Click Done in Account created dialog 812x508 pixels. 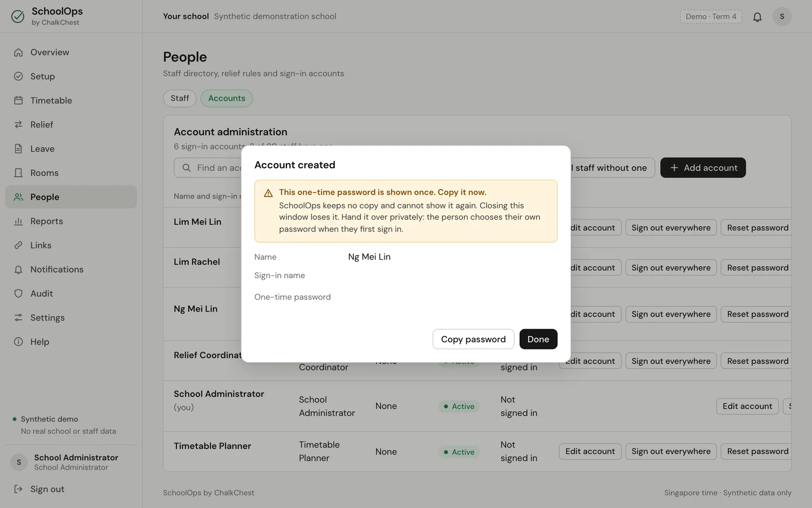[538, 339]
